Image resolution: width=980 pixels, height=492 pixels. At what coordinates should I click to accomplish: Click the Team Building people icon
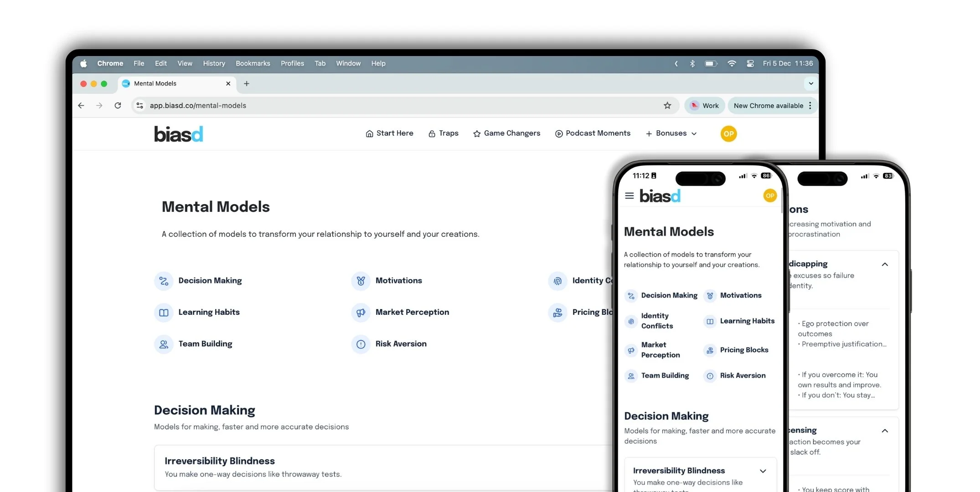point(164,344)
